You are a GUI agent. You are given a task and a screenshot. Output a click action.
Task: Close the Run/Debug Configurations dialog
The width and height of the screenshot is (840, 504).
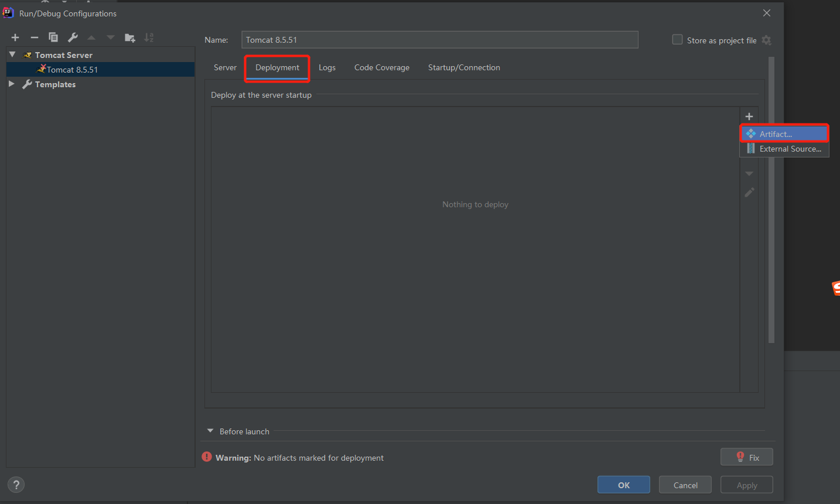tap(767, 13)
